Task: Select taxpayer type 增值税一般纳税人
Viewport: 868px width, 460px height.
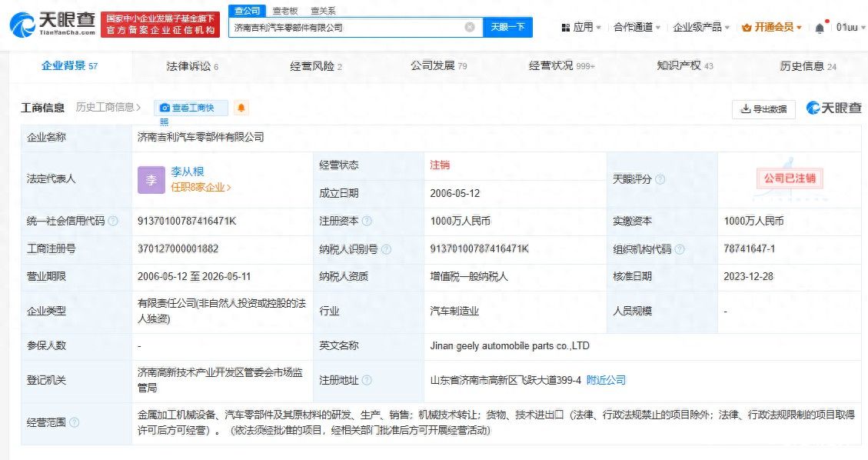Action: pyautogui.click(x=469, y=276)
